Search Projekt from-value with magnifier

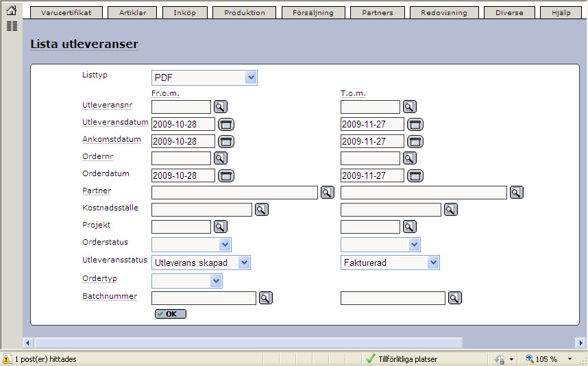(221, 226)
